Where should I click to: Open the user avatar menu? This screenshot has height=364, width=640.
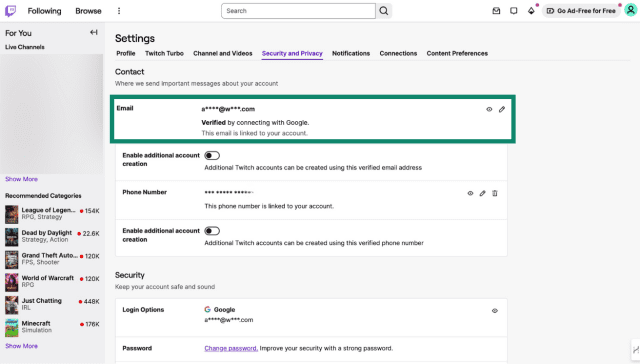tap(631, 11)
